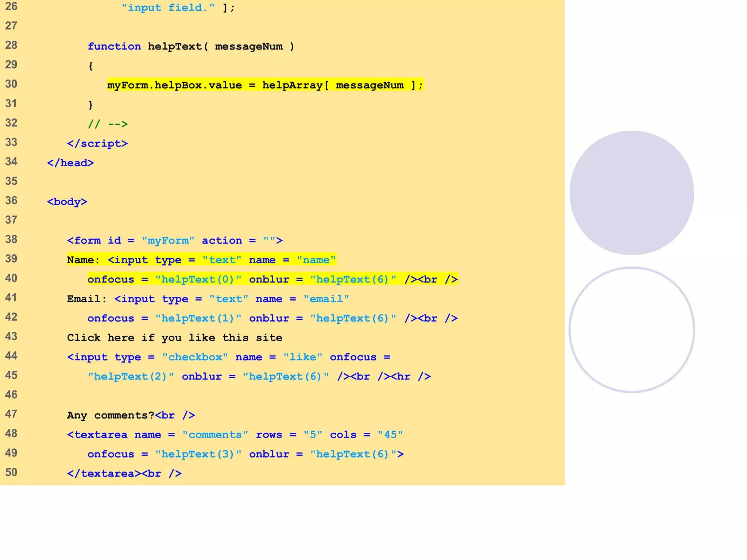Click the helpText(1) onfocus attribute
The width and height of the screenshot is (747, 560).
(164, 318)
